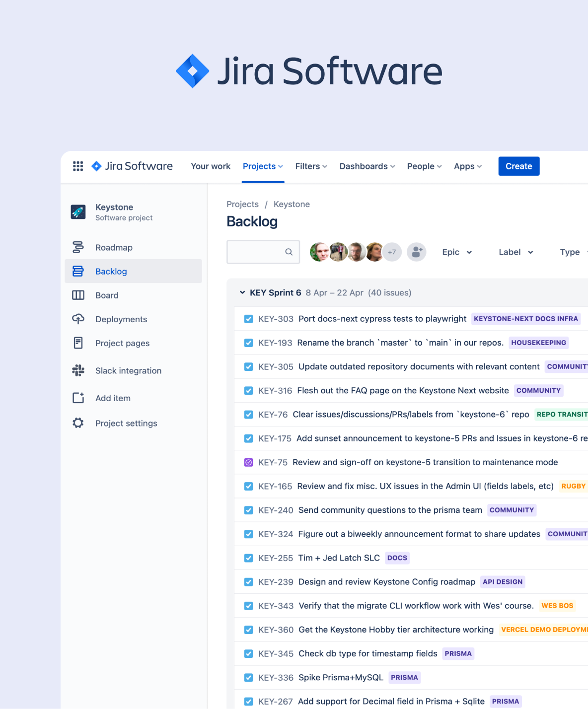The height and width of the screenshot is (709, 588).
Task: Open the Dashboards menu
Action: click(367, 166)
